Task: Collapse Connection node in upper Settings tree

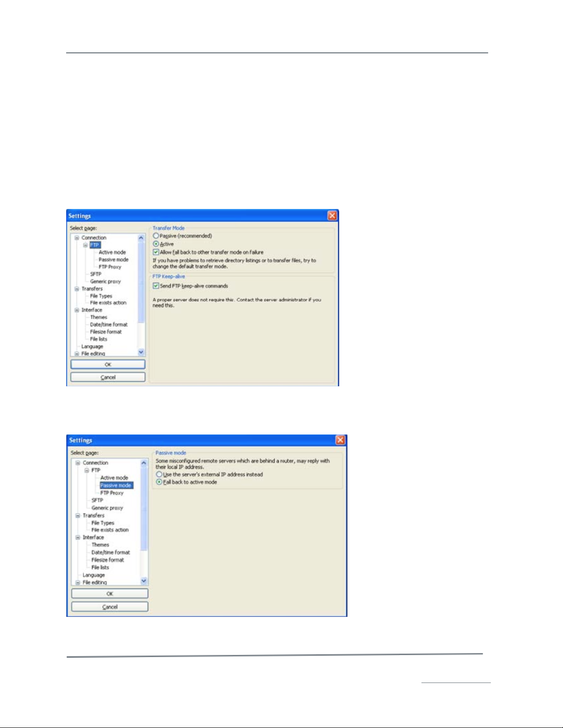Action: (x=77, y=237)
